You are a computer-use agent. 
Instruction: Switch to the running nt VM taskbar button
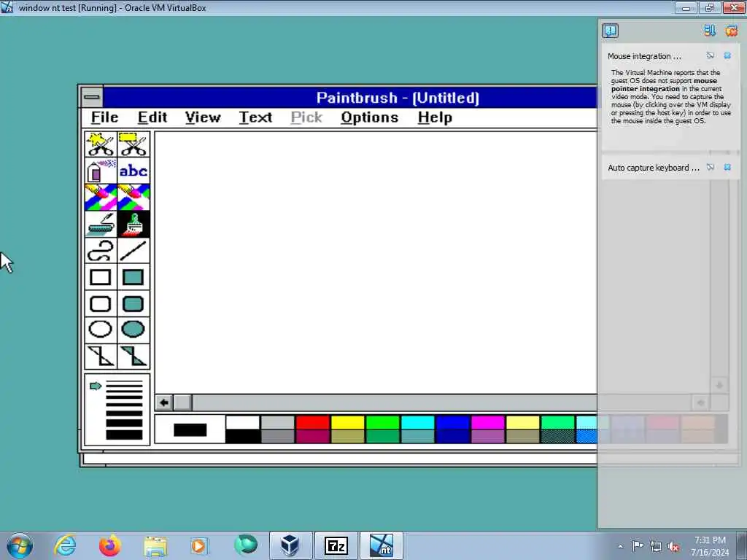381,545
